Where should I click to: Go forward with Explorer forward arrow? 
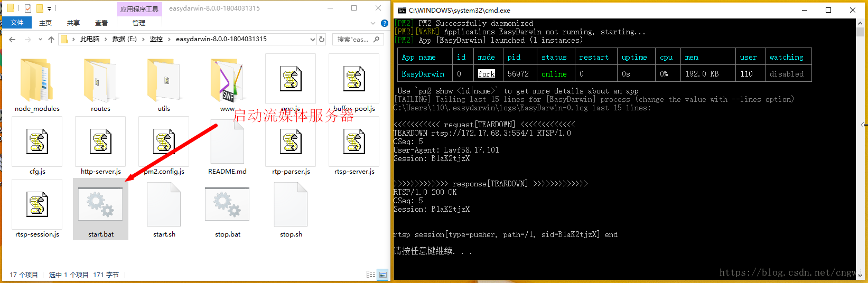point(27,39)
